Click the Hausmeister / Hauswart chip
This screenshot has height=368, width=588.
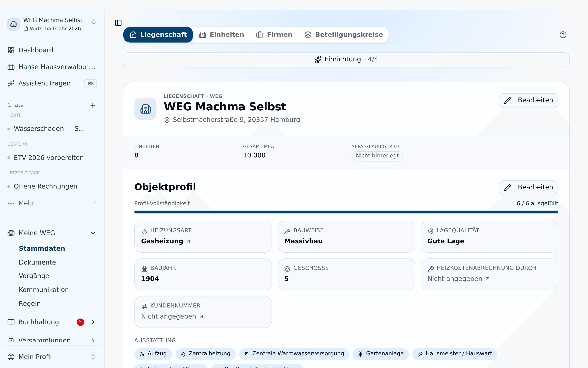click(454, 354)
